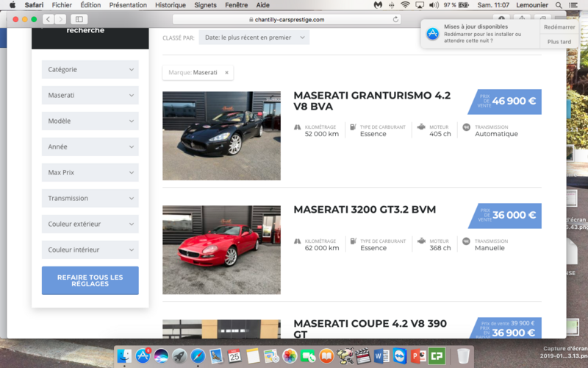Viewport: 588px width, 368px height.
Task: Open FaceTime from the Dock
Action: (308, 356)
